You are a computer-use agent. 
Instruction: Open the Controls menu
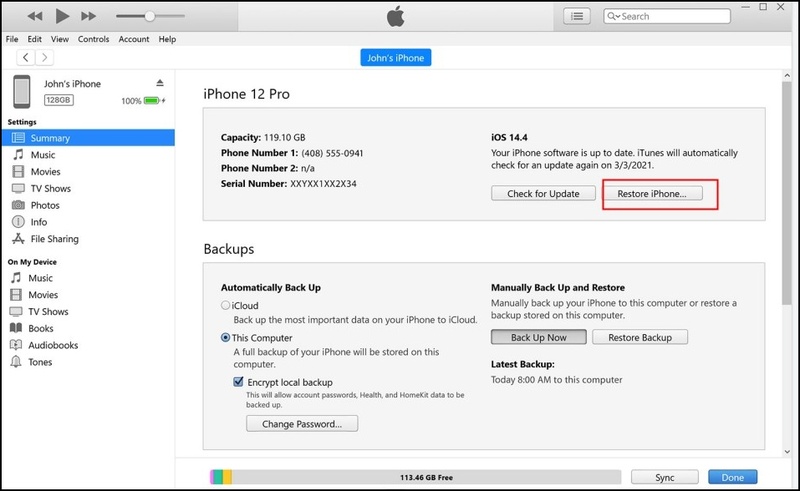coord(93,39)
